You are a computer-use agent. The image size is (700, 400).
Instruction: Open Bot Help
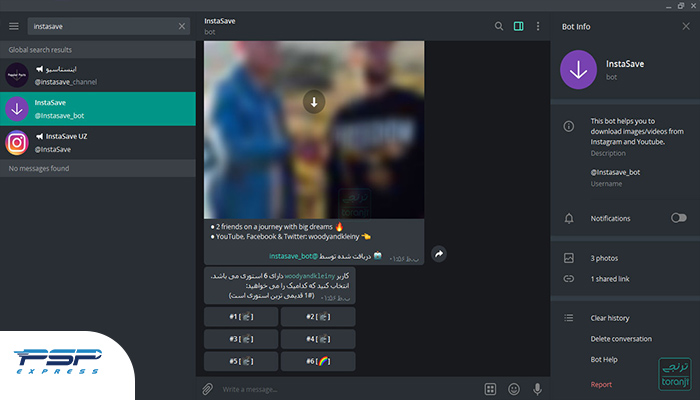coord(604,359)
